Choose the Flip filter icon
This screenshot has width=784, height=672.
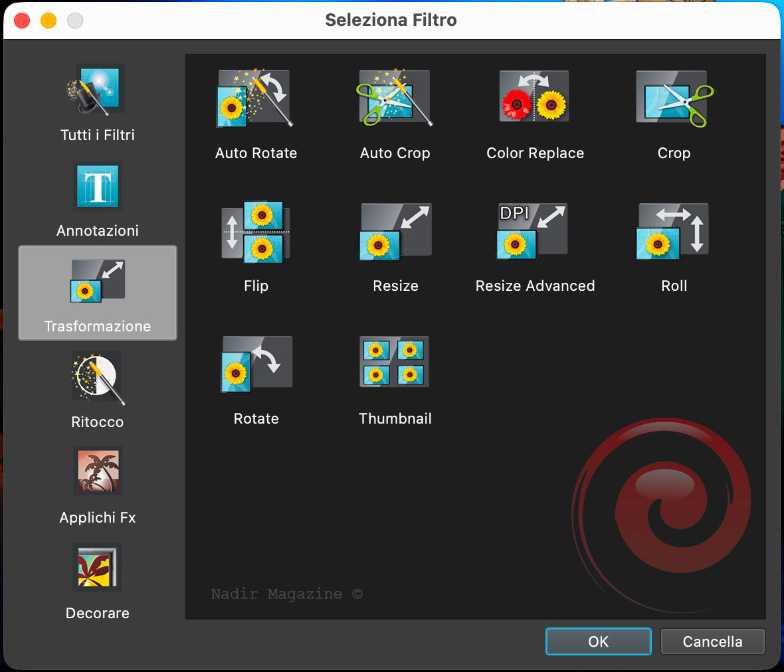(256, 232)
